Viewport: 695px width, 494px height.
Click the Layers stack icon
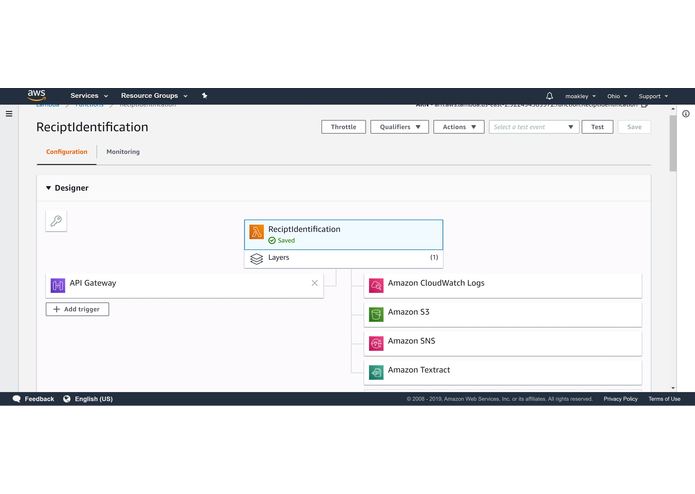pyautogui.click(x=256, y=259)
